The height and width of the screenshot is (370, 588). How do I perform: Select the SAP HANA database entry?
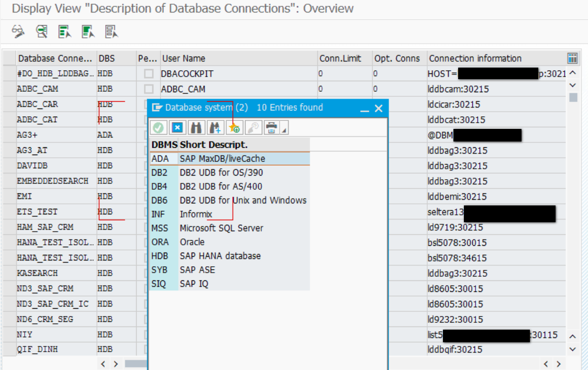click(220, 256)
